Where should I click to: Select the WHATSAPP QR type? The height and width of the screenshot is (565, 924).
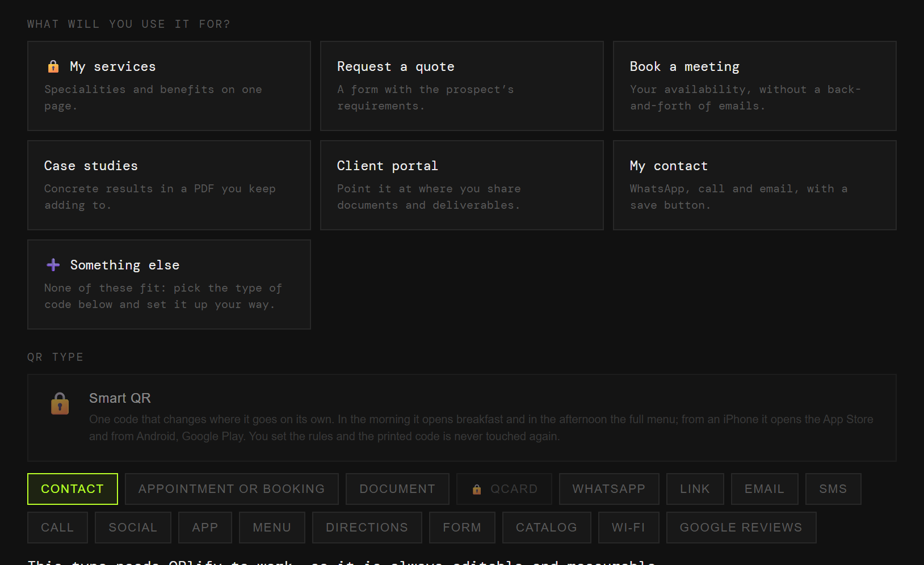[x=609, y=489]
